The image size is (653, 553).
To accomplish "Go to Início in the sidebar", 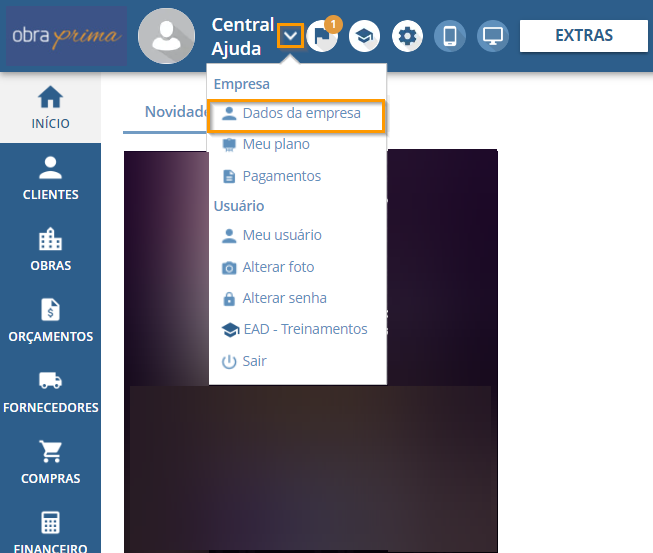I will pyautogui.click(x=50, y=107).
